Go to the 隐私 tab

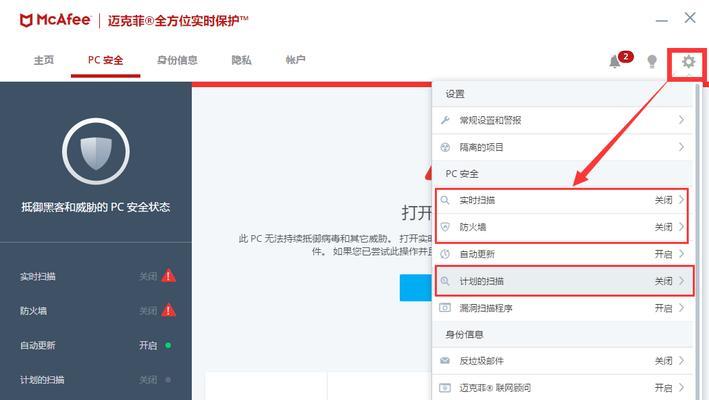pyautogui.click(x=241, y=60)
